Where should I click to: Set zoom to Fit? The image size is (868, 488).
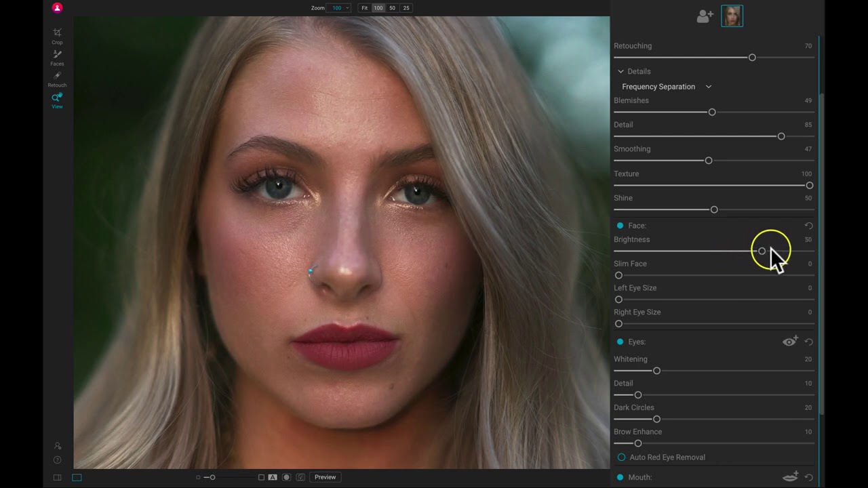click(x=365, y=8)
